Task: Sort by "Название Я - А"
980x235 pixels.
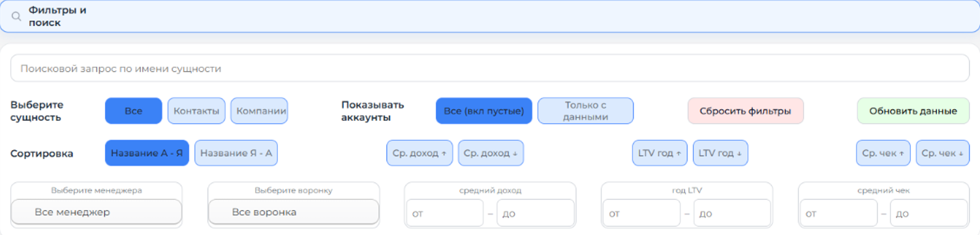Action: 236,153
